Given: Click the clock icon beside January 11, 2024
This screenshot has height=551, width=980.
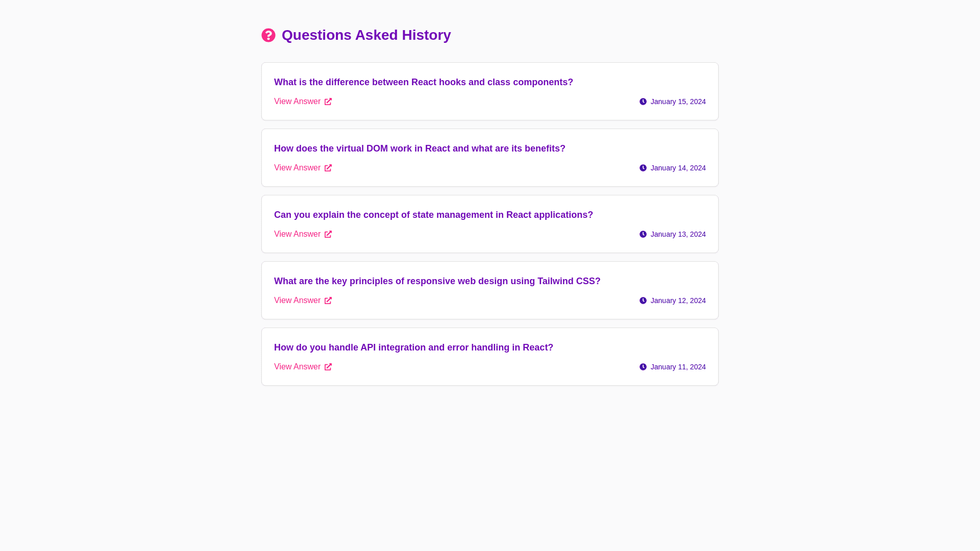Looking at the screenshot, I should coord(643,367).
